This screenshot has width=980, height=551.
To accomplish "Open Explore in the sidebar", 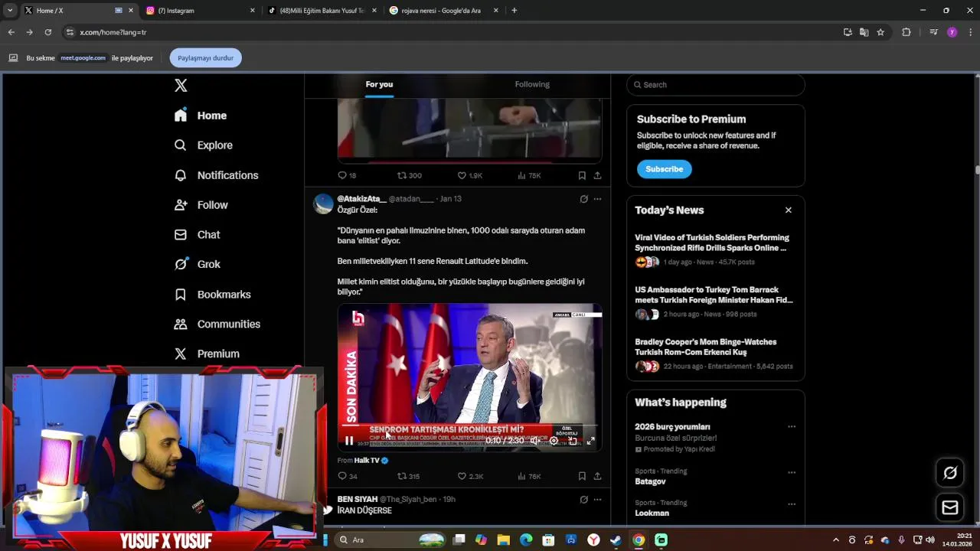I will [204, 145].
